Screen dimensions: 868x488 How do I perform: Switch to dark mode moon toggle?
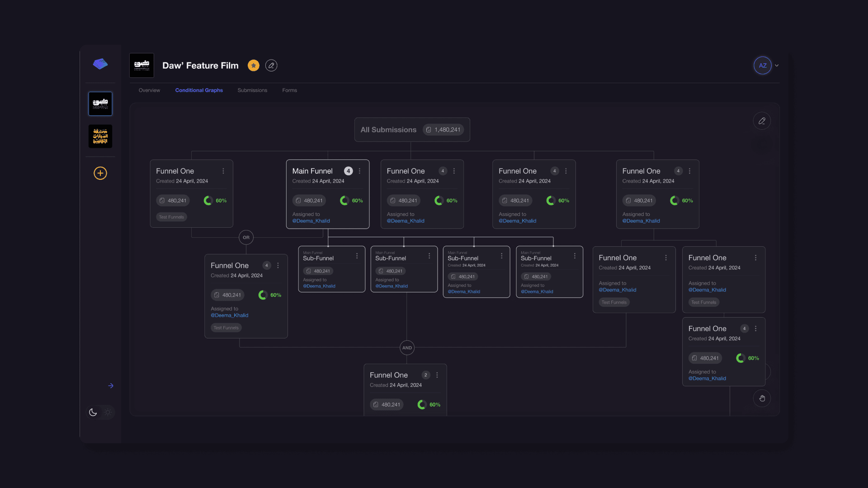[x=93, y=412]
